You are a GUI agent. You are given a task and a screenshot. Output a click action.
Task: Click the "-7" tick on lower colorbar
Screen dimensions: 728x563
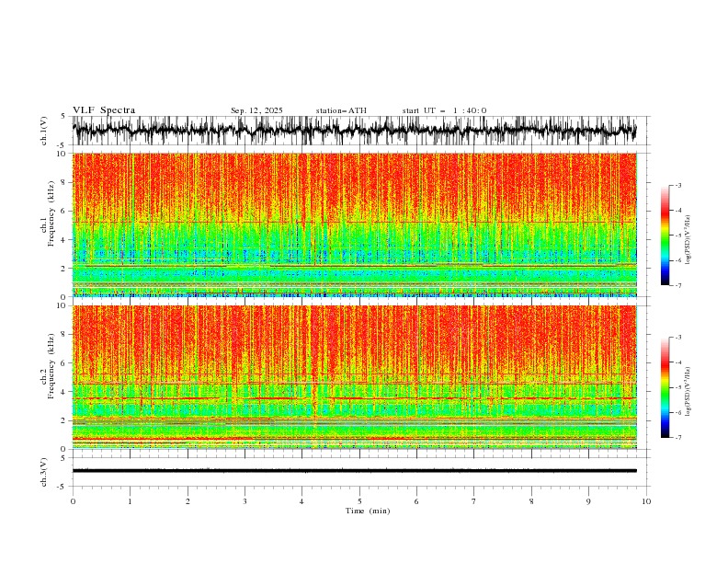point(677,437)
